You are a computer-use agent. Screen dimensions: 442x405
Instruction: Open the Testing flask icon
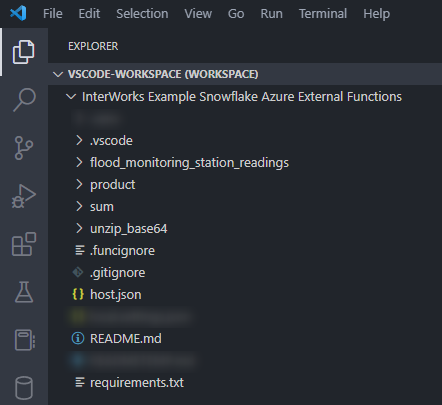click(24, 292)
